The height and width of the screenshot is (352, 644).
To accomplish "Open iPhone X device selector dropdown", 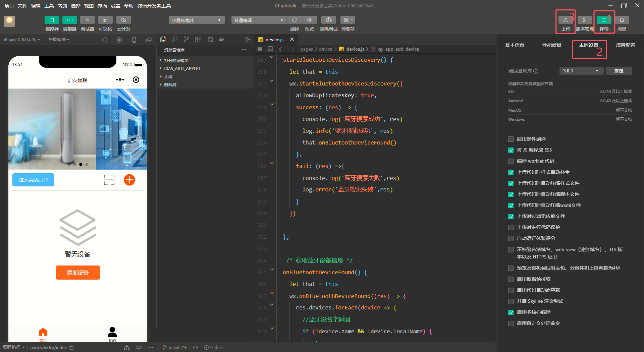I will pos(22,40).
